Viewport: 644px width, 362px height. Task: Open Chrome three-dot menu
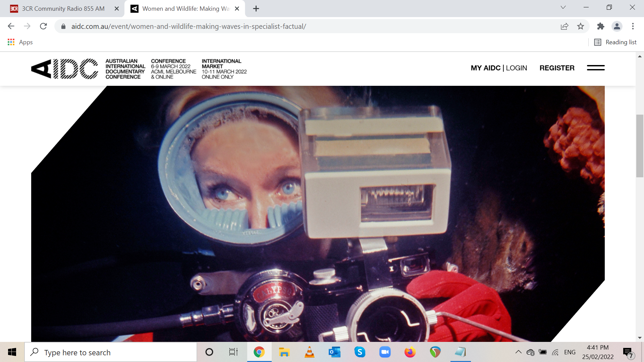coord(633,26)
